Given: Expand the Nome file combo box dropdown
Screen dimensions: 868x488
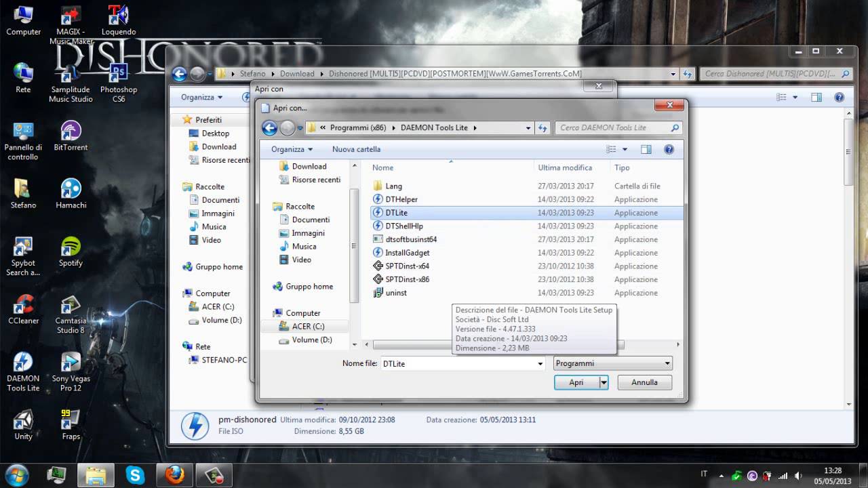Looking at the screenshot, I should (x=540, y=363).
